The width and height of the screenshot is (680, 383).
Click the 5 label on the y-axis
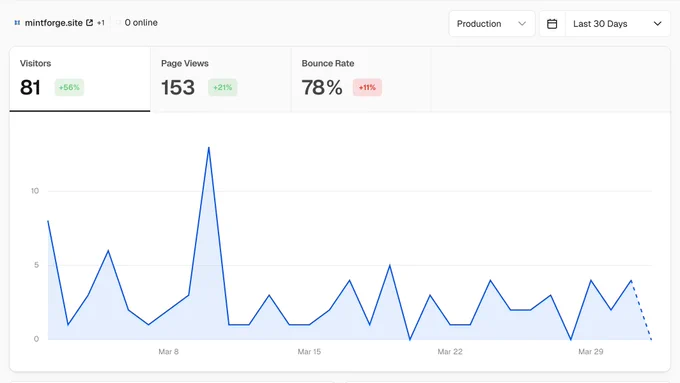click(36, 265)
